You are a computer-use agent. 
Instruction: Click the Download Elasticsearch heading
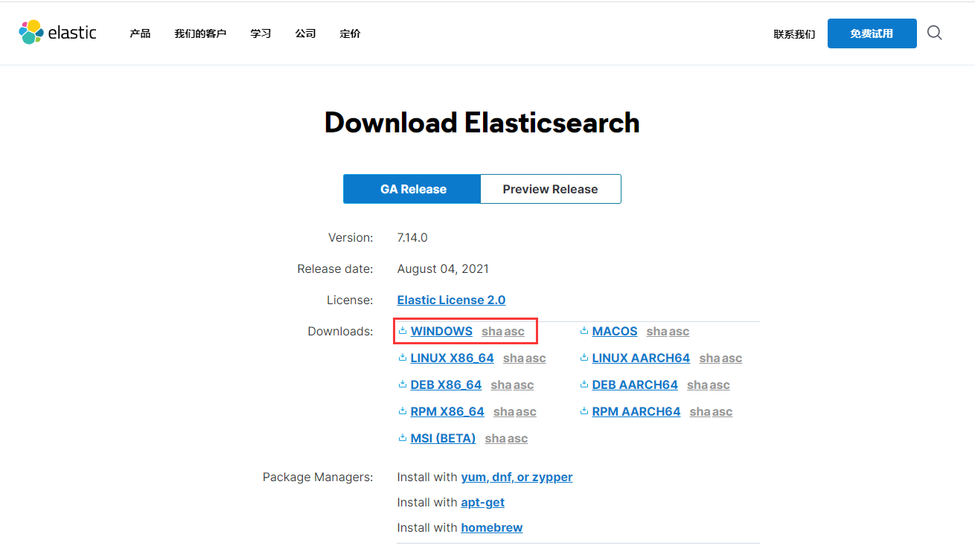click(x=482, y=123)
